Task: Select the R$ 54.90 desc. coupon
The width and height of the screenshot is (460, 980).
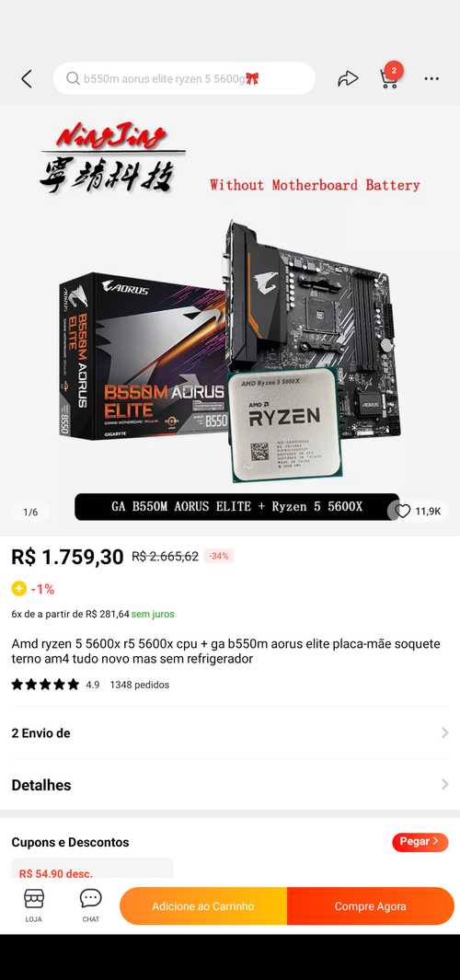Action: [x=93, y=869]
